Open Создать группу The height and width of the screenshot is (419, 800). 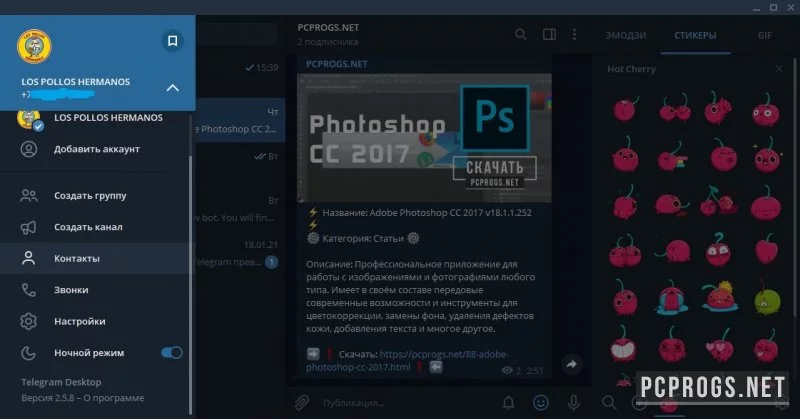point(95,195)
